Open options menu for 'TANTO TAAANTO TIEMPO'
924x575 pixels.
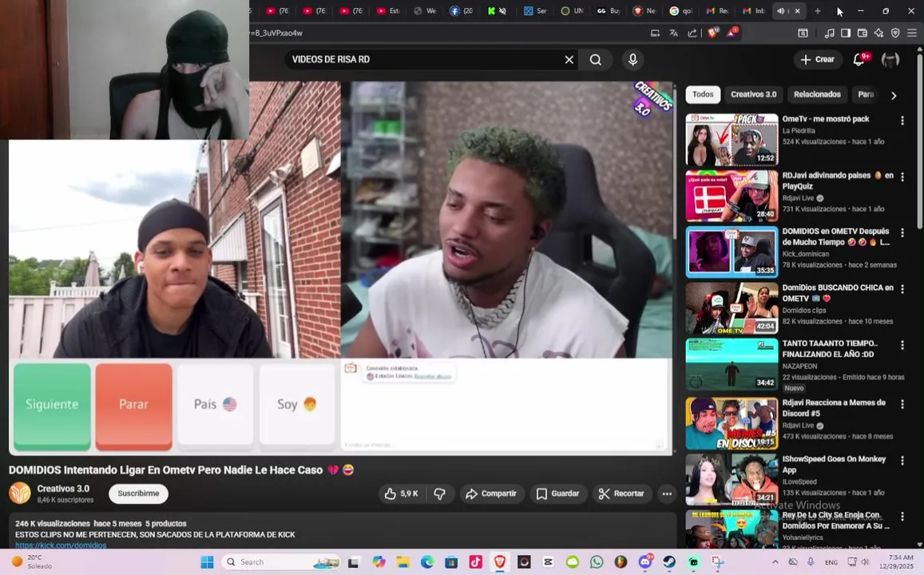tap(902, 345)
